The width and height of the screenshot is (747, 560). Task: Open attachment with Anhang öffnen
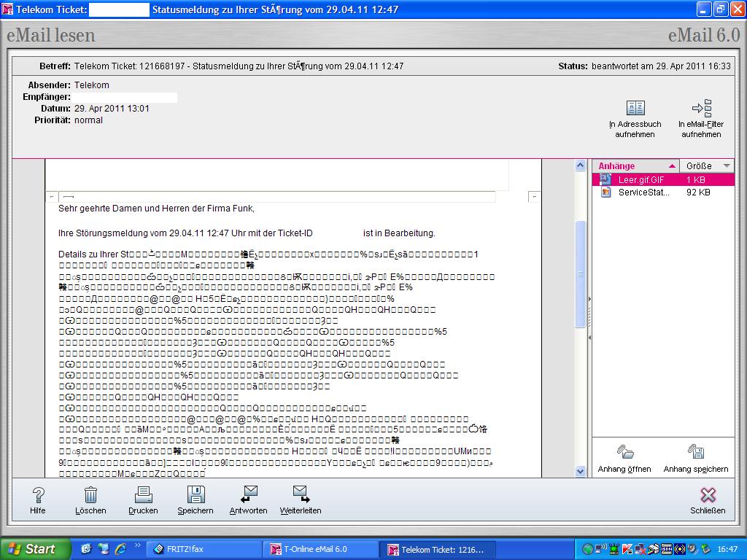(x=624, y=459)
